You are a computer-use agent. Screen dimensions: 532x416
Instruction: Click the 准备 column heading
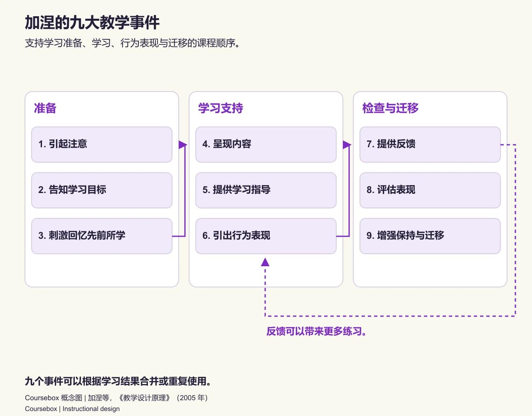coord(45,108)
